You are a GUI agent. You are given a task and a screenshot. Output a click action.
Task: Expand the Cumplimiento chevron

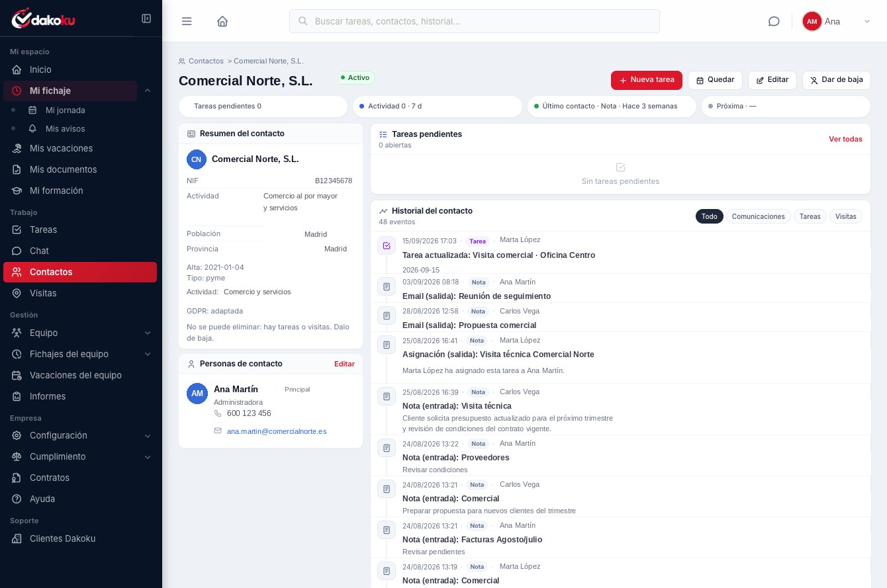pyautogui.click(x=148, y=457)
